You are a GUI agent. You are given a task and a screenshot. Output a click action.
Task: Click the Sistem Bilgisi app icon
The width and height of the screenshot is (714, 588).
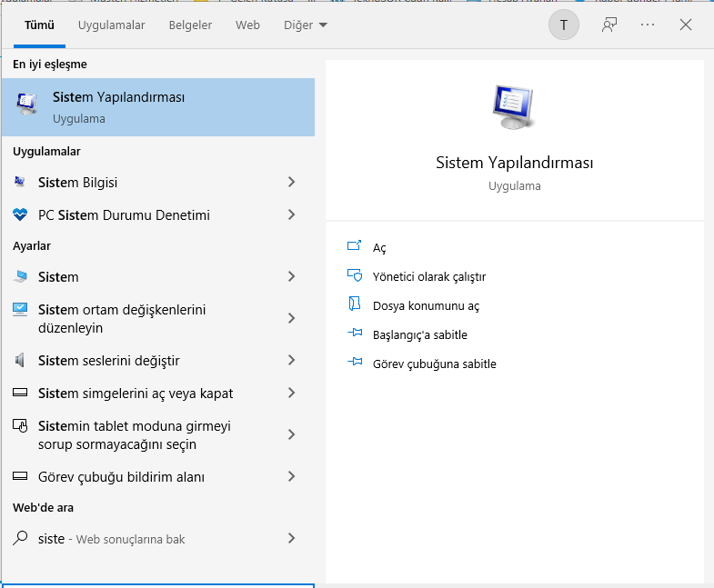click(x=20, y=182)
